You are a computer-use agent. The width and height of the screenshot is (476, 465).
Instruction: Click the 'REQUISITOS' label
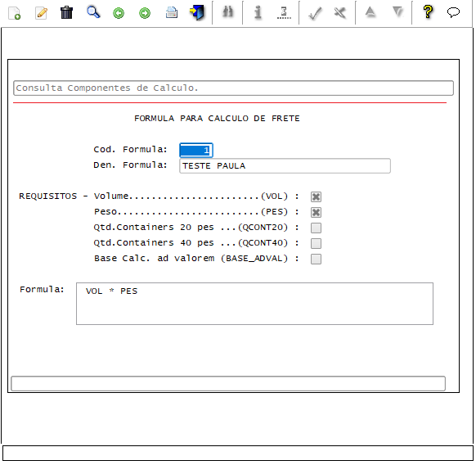tap(48, 196)
